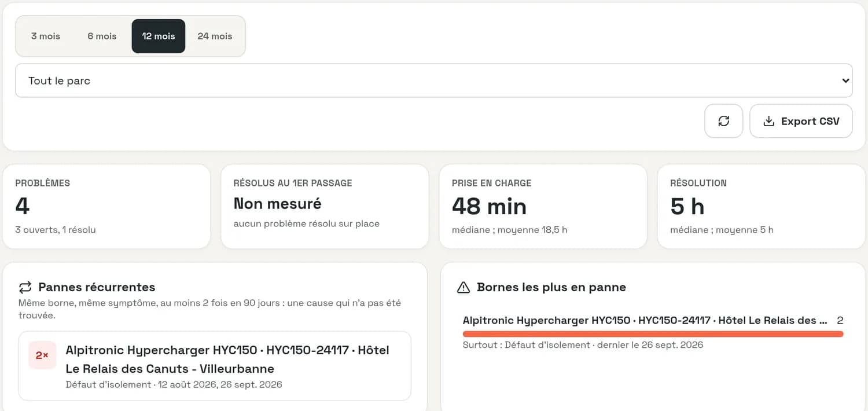Click the Export CSV button

point(801,121)
